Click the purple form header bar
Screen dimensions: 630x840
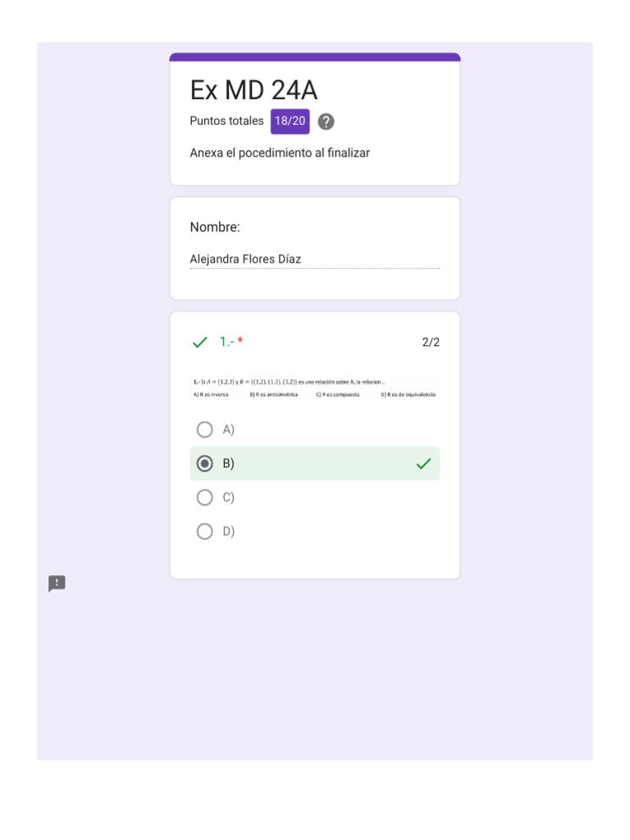[314, 57]
